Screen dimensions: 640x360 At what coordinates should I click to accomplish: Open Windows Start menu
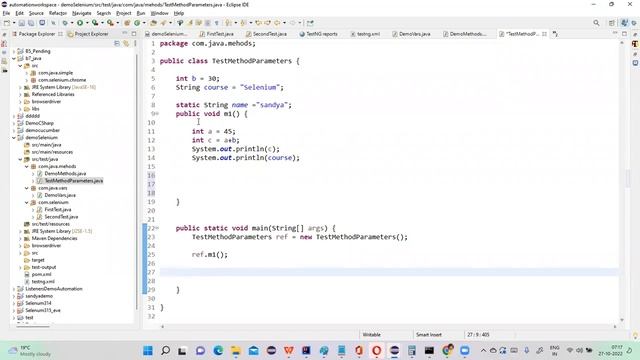coord(148,350)
